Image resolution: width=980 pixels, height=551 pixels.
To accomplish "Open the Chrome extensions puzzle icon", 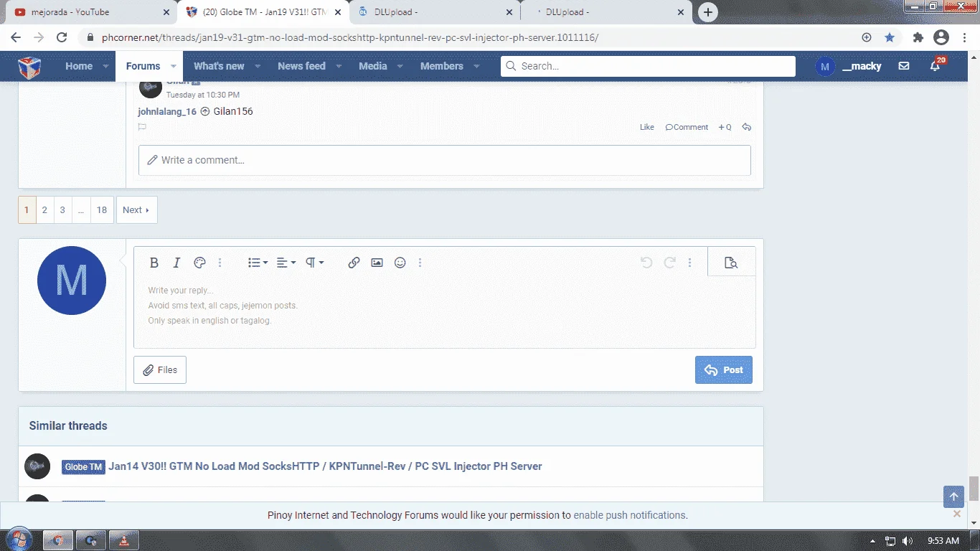I will coord(918,37).
